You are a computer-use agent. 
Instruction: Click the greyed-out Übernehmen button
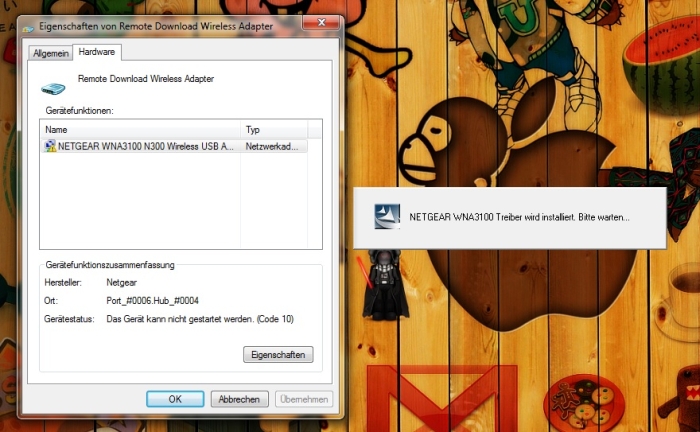[x=304, y=399]
